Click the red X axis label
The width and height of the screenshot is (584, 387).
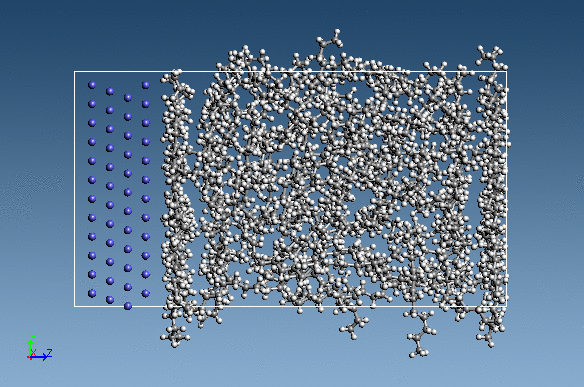click(x=33, y=352)
